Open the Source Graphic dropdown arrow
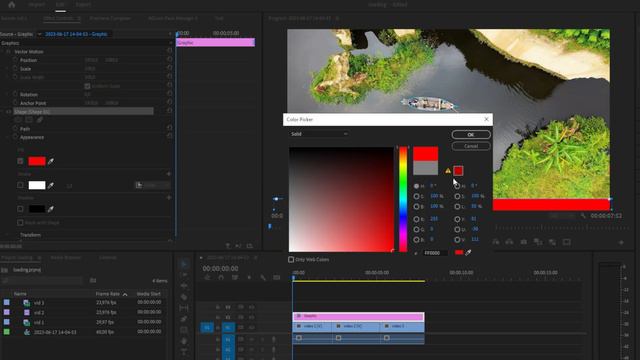The image size is (640, 360). 40,34
